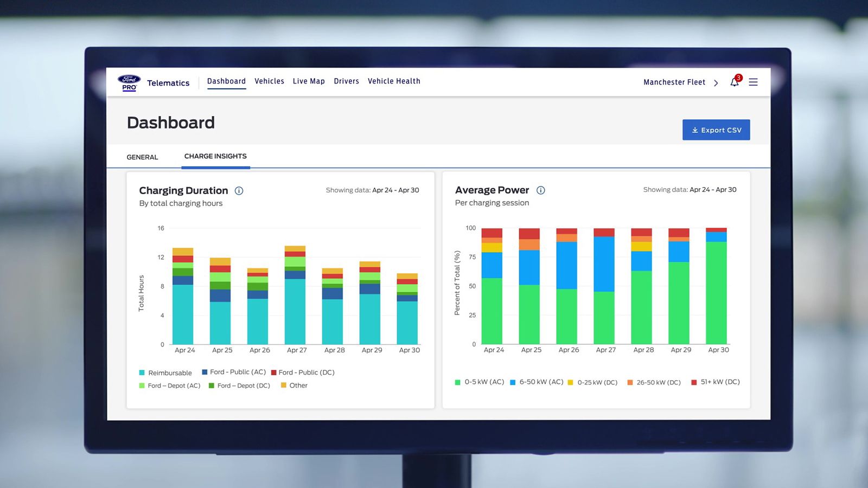Click the Apr 24 bar in Average Power
868x488 pixels.
coord(492,286)
